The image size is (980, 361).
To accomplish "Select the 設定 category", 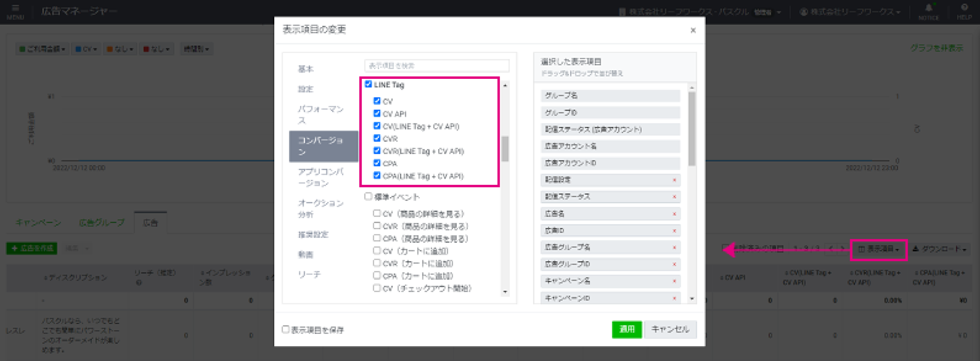I will 306,89.
